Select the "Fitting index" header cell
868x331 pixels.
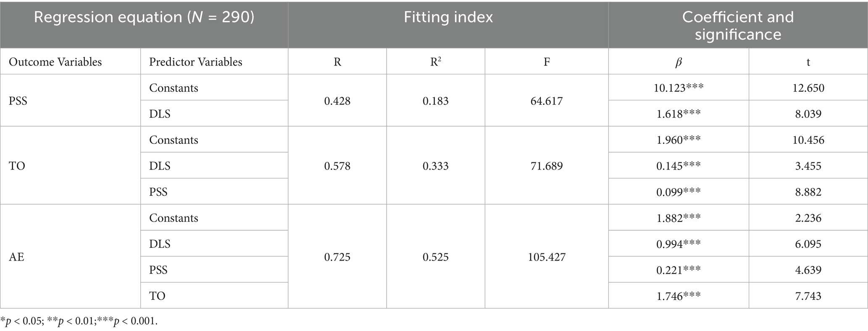pos(448,18)
